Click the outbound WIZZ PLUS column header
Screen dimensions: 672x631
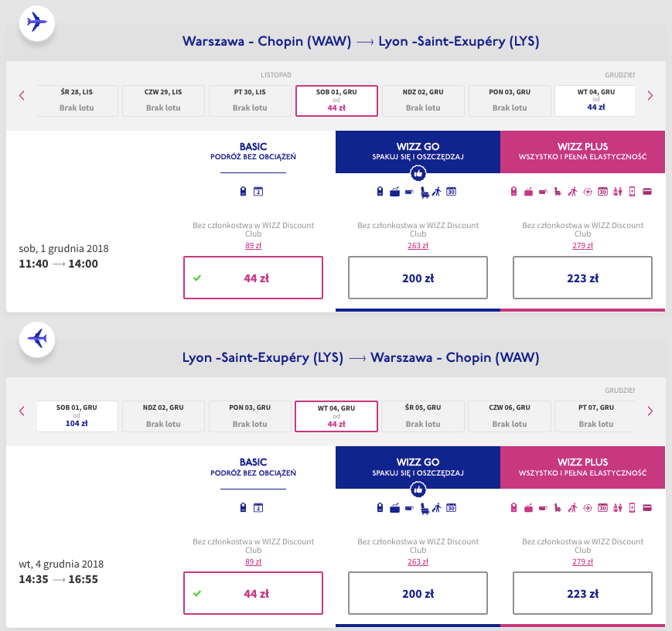click(582, 152)
